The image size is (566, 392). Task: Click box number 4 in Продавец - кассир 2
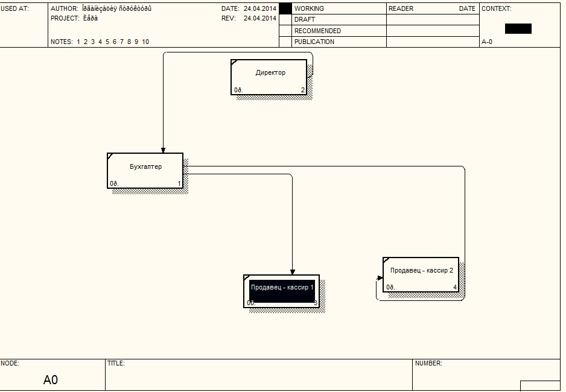pos(455,288)
